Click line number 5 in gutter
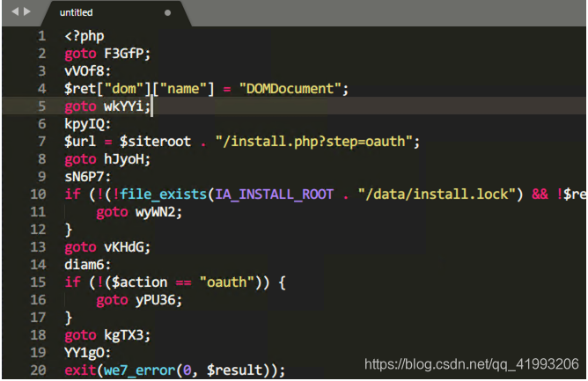This screenshot has width=588, height=381. coord(41,106)
